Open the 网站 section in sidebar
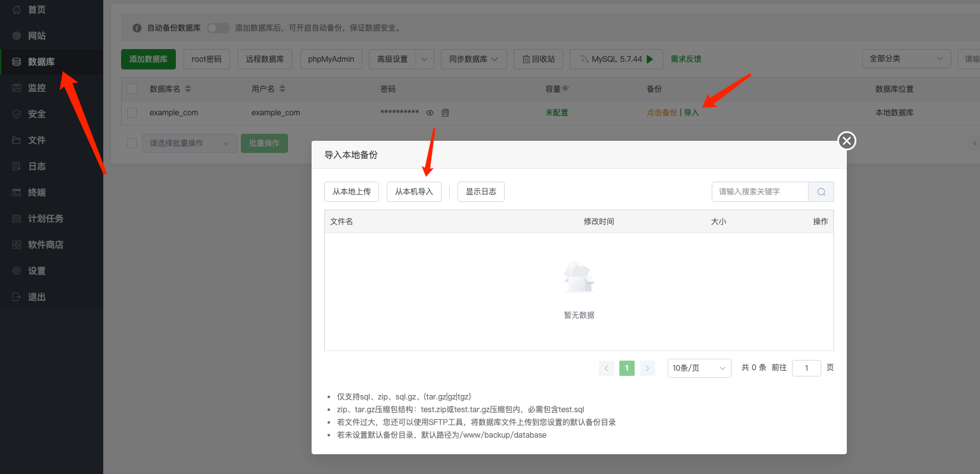Image resolution: width=980 pixels, height=474 pixels. (x=36, y=35)
